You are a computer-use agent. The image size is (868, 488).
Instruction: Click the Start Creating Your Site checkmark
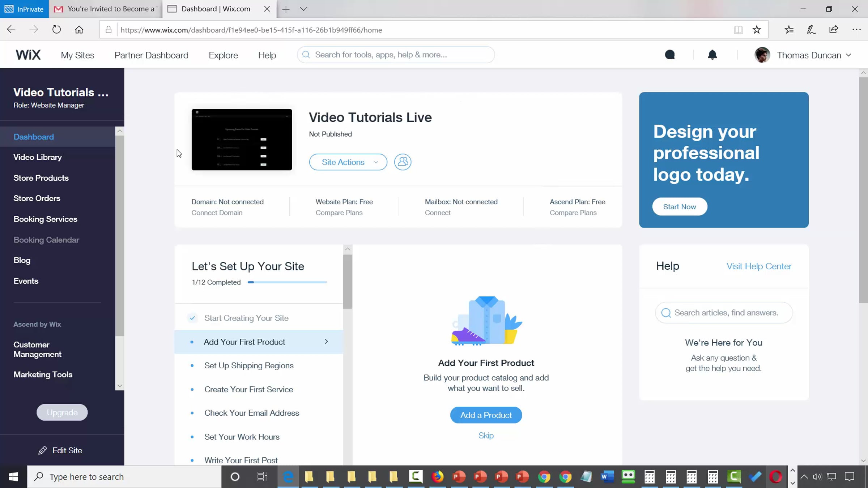point(192,318)
